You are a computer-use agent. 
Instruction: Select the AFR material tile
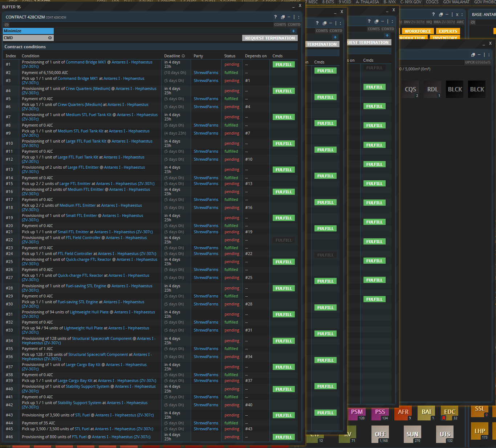click(x=403, y=413)
